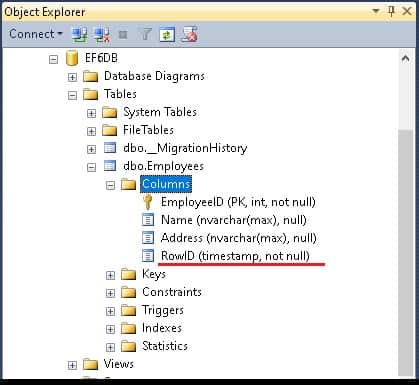
Task: Select the Tables tree item
Action: (x=120, y=94)
